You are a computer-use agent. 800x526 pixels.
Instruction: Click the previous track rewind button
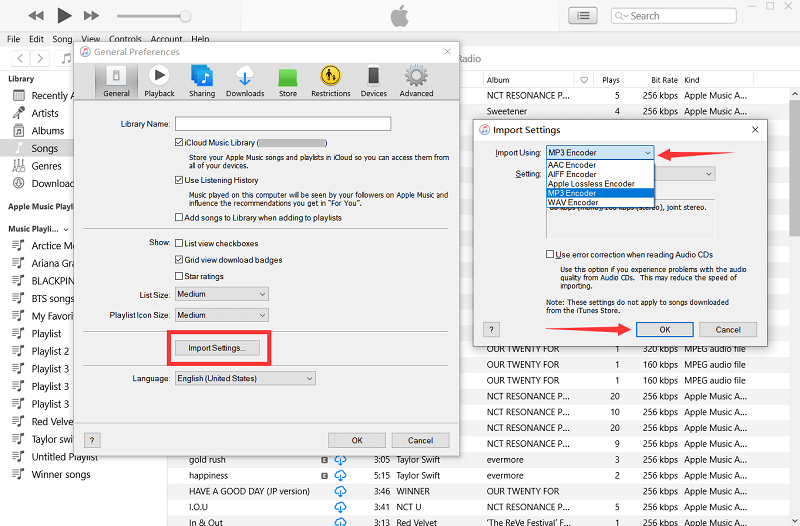coord(36,15)
